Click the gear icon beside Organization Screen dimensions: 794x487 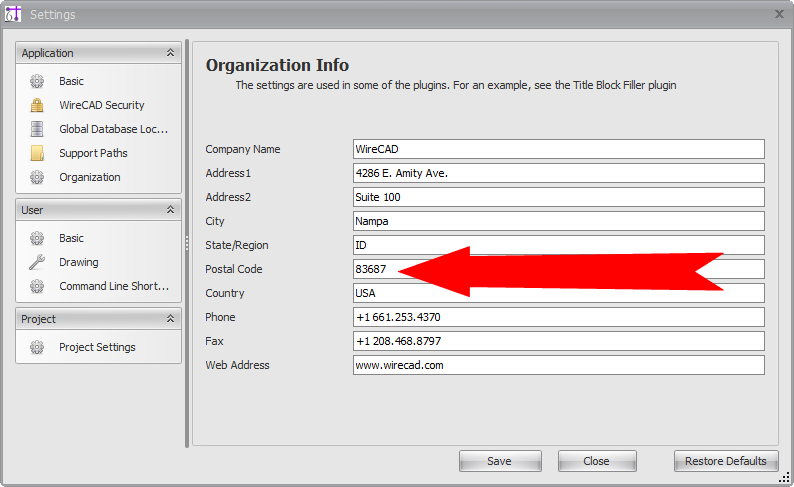click(x=37, y=177)
